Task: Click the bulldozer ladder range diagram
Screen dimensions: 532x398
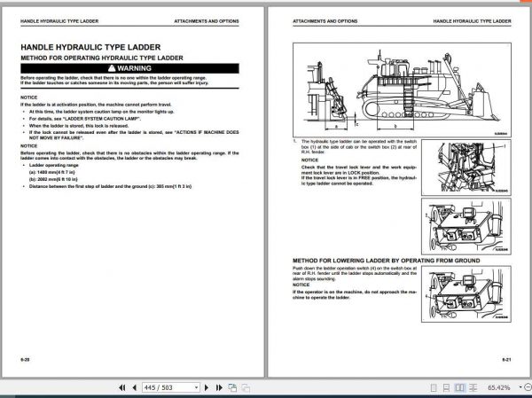Action: coord(402,90)
